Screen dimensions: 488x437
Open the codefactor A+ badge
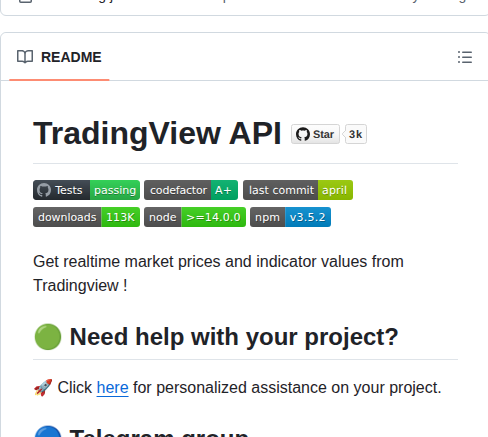coord(191,190)
